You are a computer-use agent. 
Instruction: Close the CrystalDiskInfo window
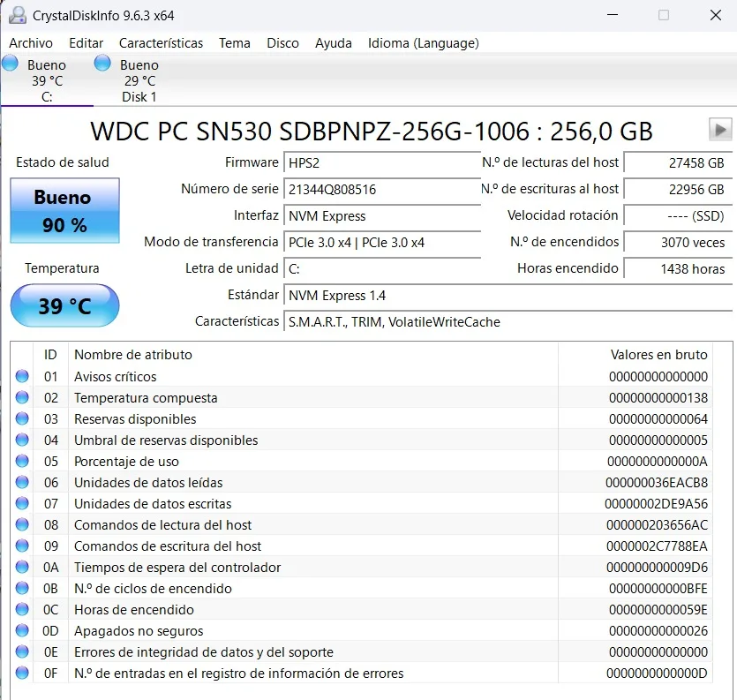(x=716, y=15)
